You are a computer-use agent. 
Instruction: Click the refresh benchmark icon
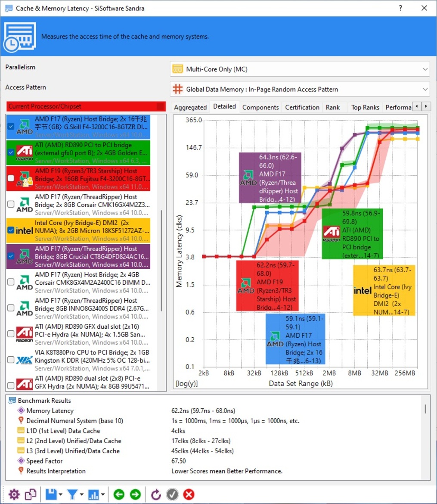[x=156, y=494]
